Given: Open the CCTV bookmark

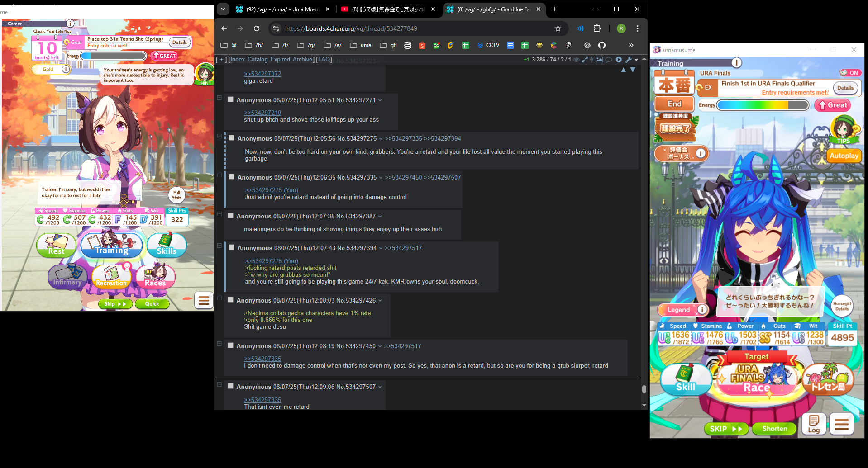Looking at the screenshot, I should point(488,45).
